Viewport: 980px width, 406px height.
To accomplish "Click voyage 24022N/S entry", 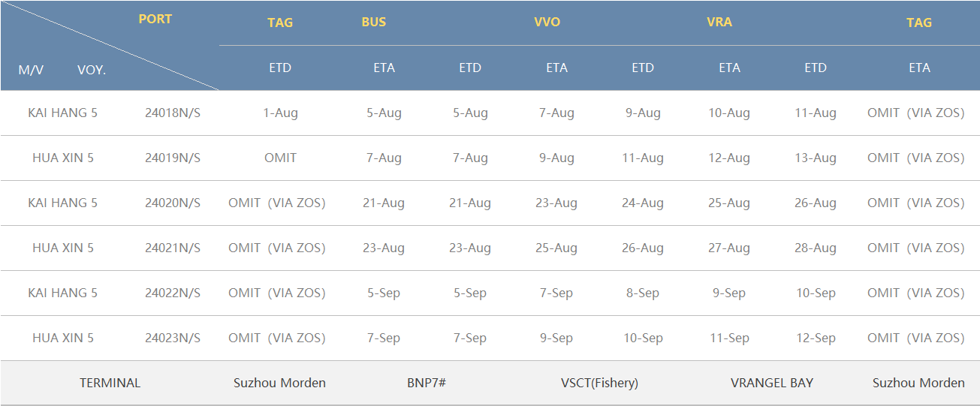I will pos(173,293).
